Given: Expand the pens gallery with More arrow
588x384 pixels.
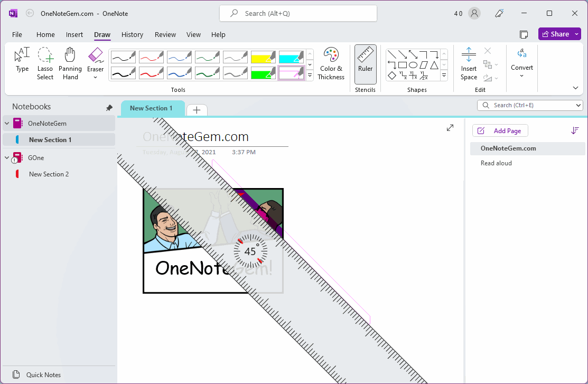Looking at the screenshot, I should click(x=310, y=76).
